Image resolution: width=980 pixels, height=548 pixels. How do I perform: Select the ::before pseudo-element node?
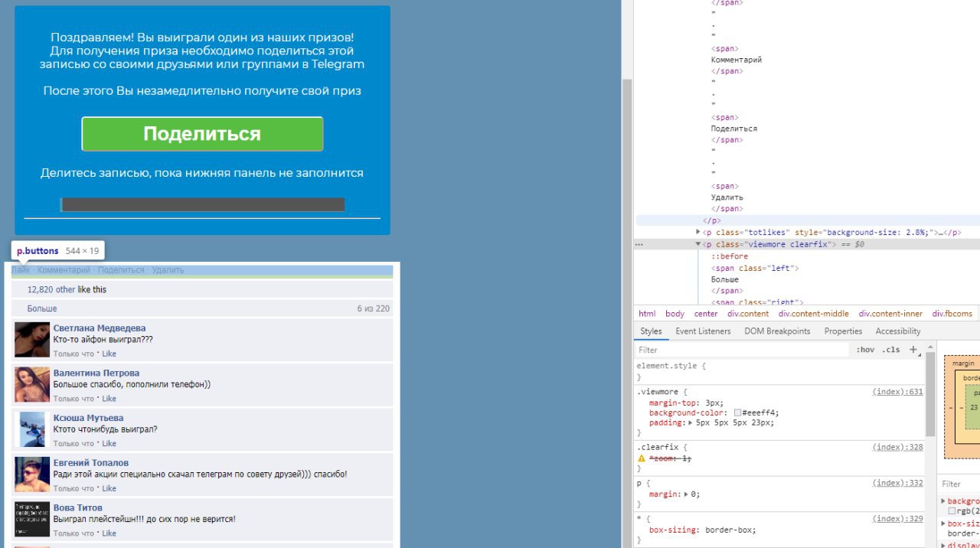click(730, 256)
